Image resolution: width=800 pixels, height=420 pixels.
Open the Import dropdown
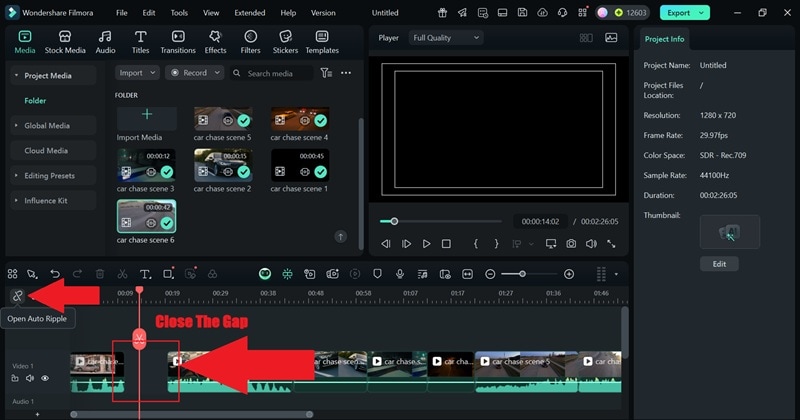tap(137, 73)
